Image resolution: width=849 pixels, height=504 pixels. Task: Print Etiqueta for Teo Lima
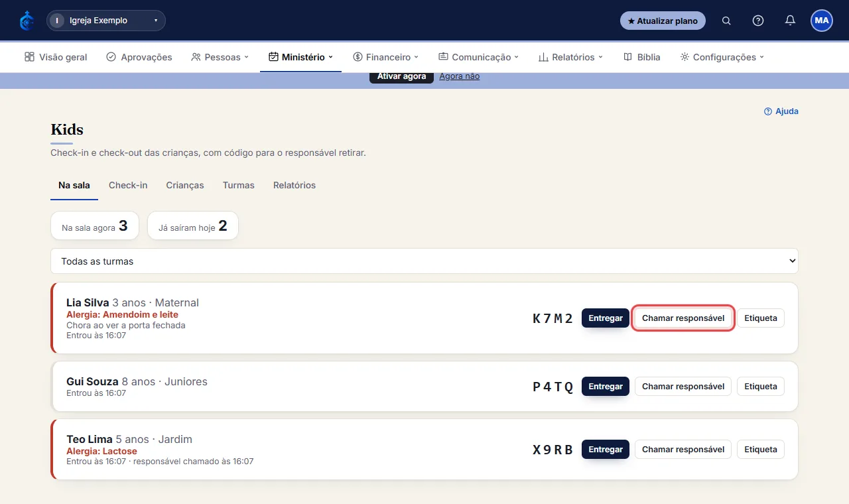click(x=761, y=450)
